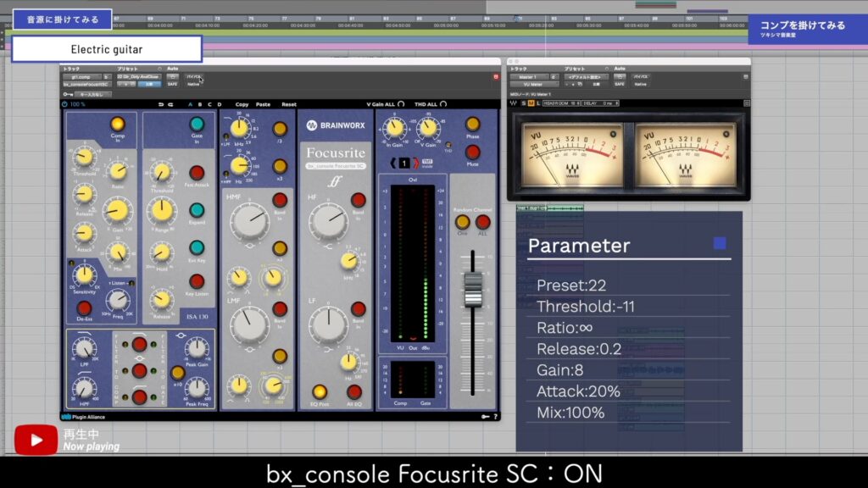Image resolution: width=868 pixels, height=488 pixels.
Task: Select settings bank A
Action: tap(190, 104)
